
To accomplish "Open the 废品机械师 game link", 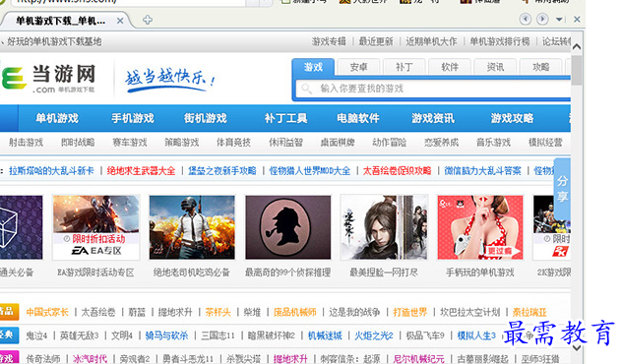I will [295, 313].
